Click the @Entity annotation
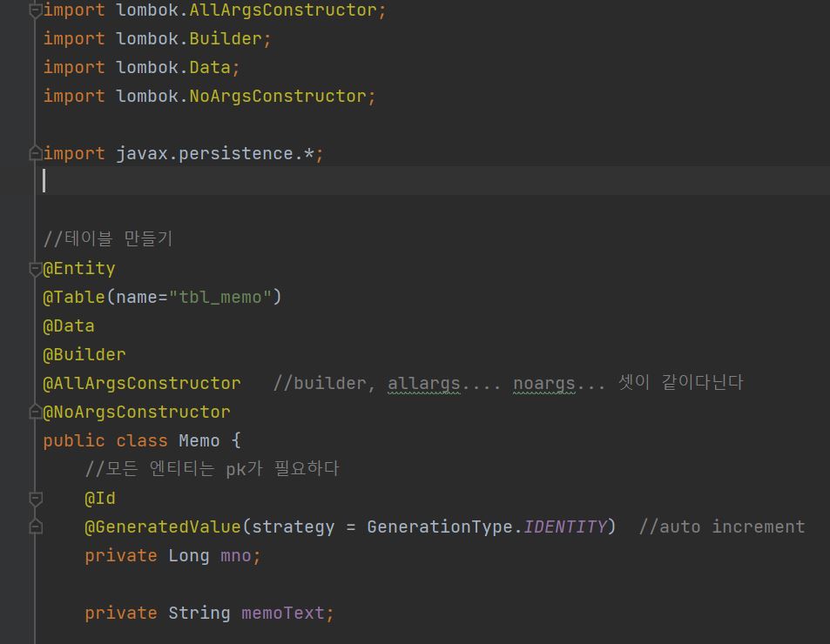Screen dimensions: 830x644 click(79, 269)
